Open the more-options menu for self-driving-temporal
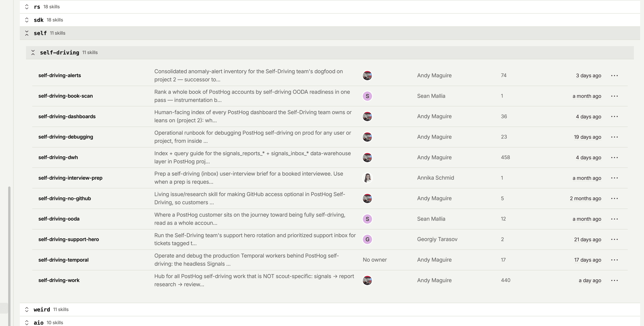The height and width of the screenshot is (326, 644). click(614, 260)
